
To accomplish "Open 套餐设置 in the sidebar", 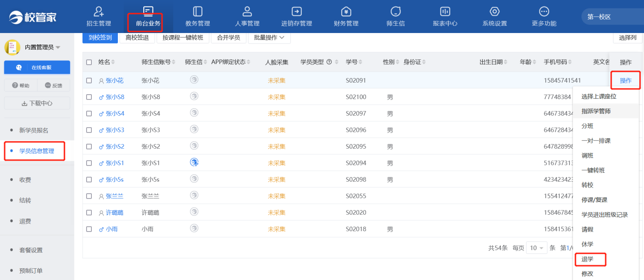I will tap(31, 250).
